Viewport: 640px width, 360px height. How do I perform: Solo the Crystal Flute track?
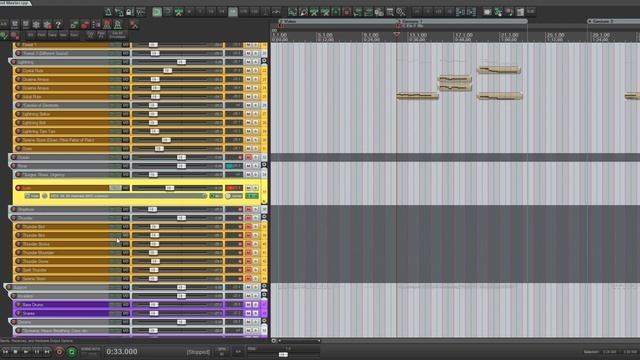click(256, 71)
